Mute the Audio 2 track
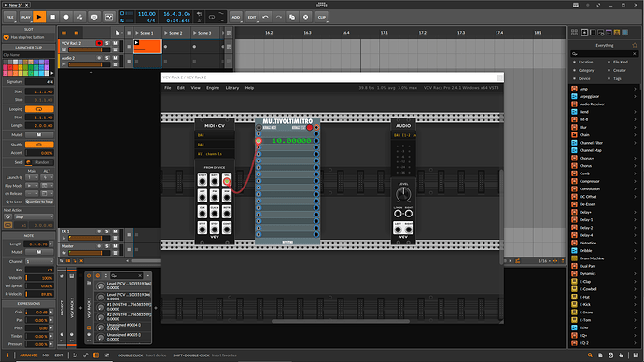644x362 pixels. tap(115, 58)
